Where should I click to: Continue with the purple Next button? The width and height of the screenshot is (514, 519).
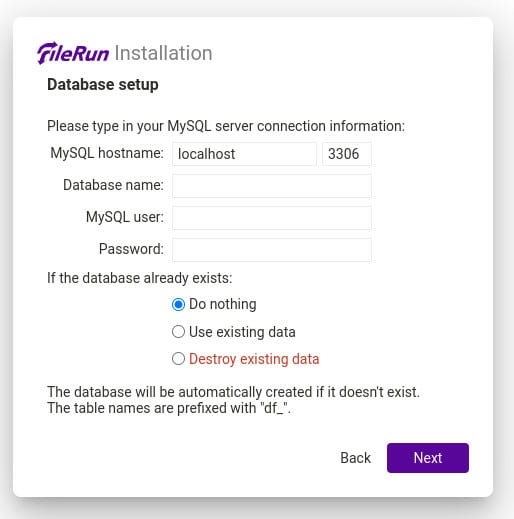point(428,458)
